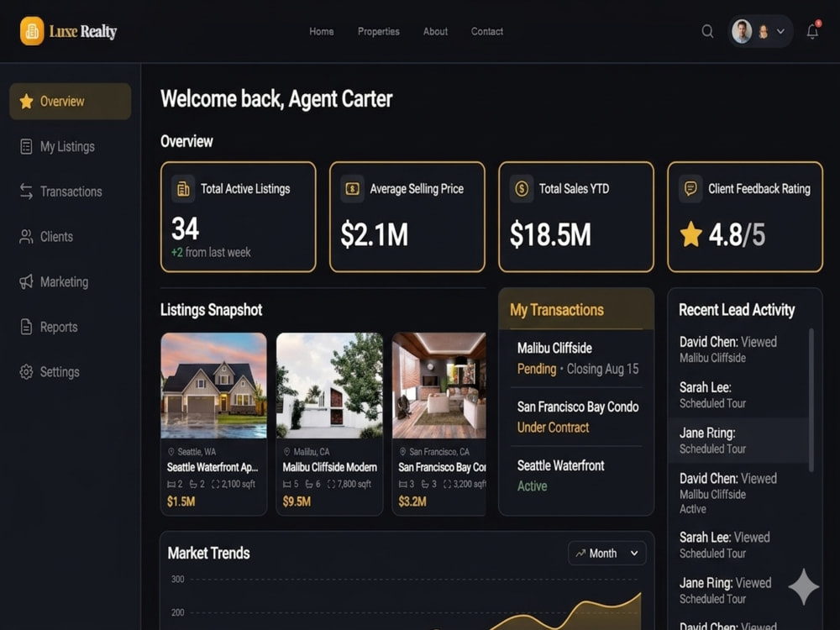This screenshot has width=840, height=630.
Task: Open the My Listings sidebar label
Action: (67, 146)
